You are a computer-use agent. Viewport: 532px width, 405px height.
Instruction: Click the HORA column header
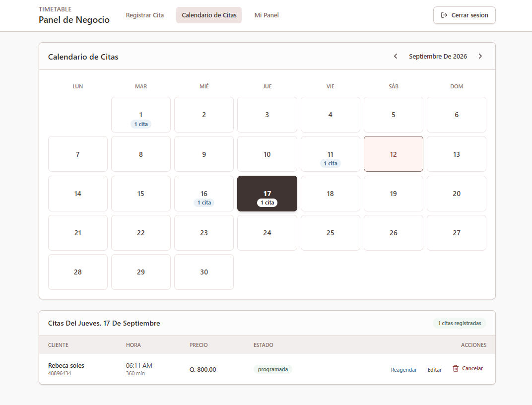tap(133, 345)
